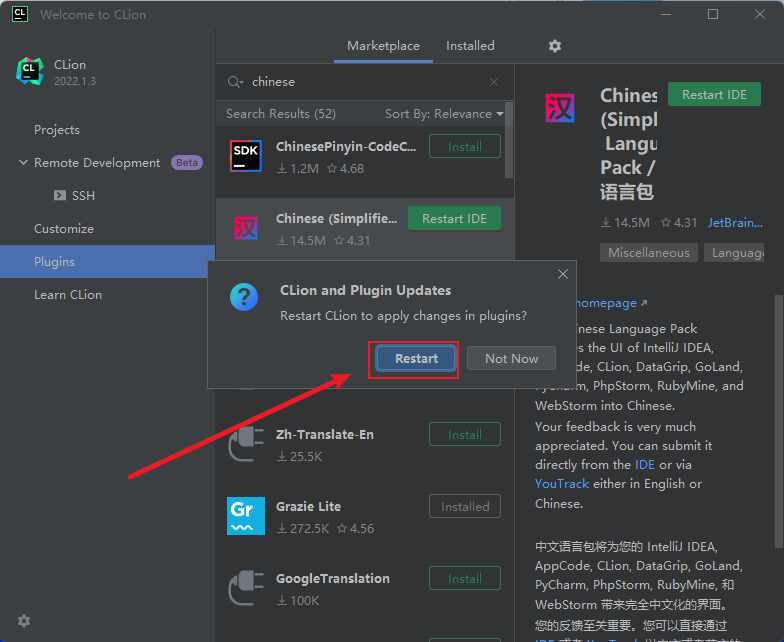This screenshot has width=784, height=642.
Task: Click the Grazie Lite plugin icon
Action: (x=246, y=516)
